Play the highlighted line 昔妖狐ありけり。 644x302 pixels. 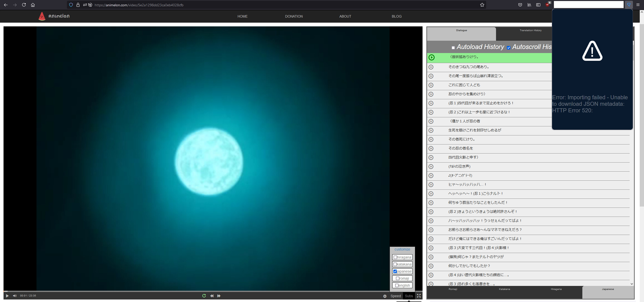431,57
